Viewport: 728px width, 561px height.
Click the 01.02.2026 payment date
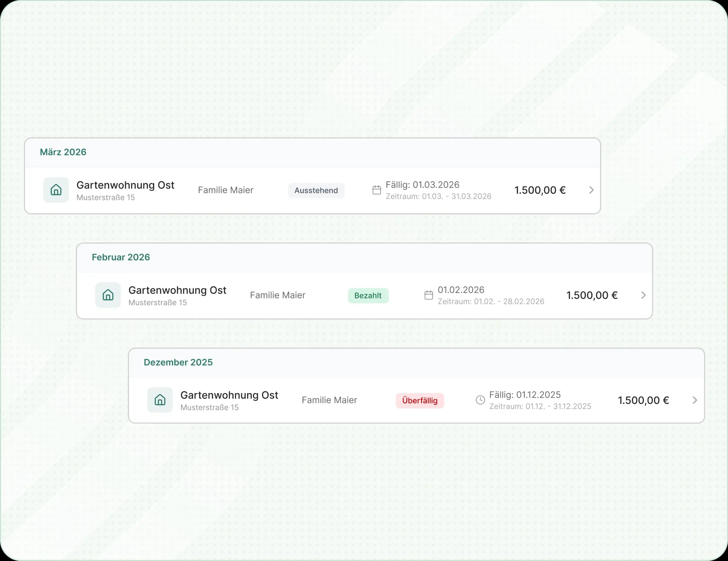point(461,290)
